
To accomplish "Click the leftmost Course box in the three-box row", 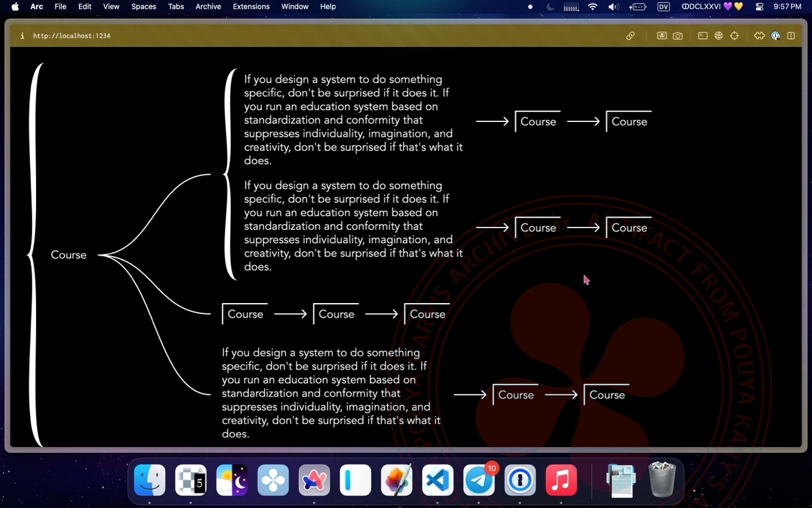I will point(245,314).
